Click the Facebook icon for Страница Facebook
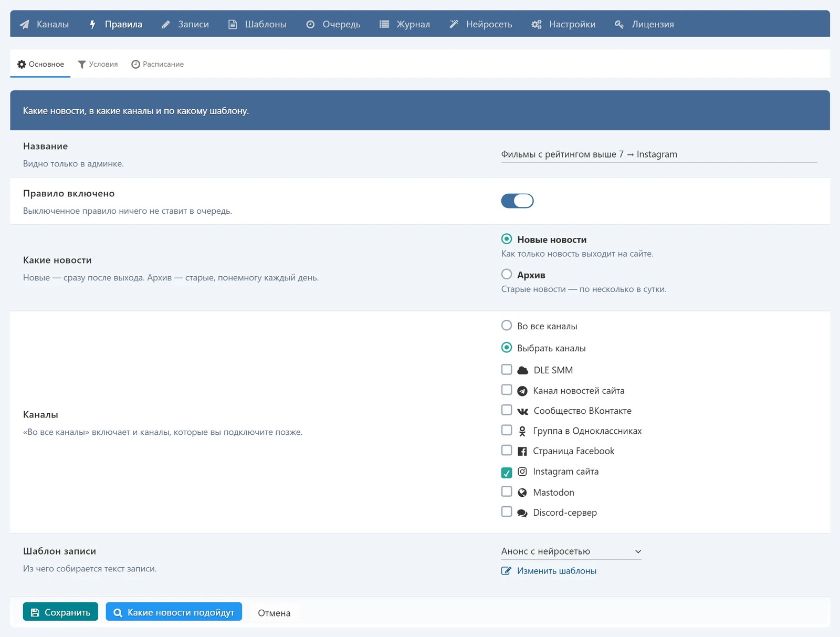Screen dimensions: 840x637 (x=522, y=451)
